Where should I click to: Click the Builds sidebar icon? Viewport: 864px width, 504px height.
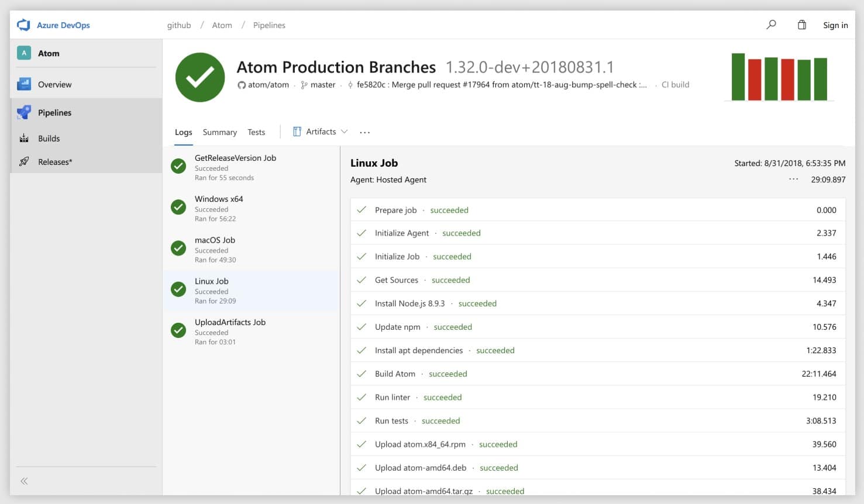pyautogui.click(x=24, y=139)
